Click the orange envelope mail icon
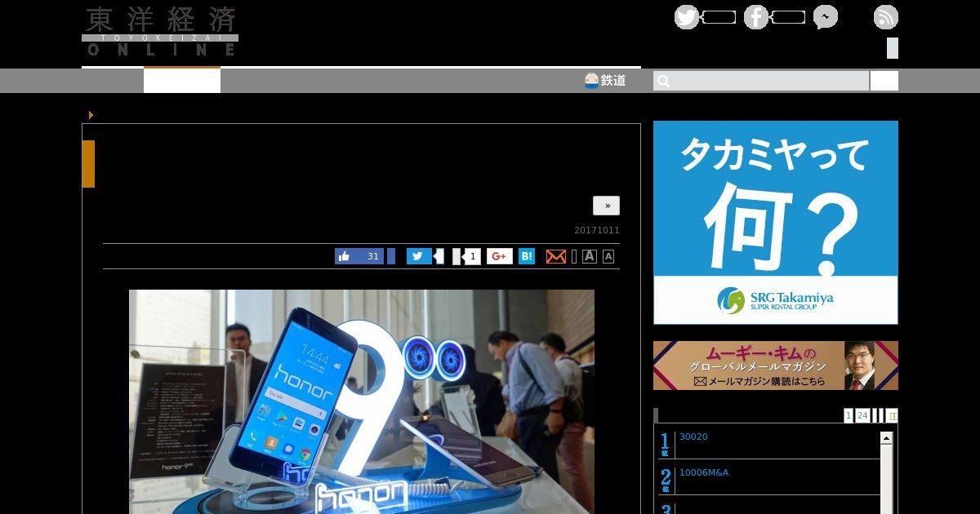This screenshot has height=514, width=980. pyautogui.click(x=555, y=256)
